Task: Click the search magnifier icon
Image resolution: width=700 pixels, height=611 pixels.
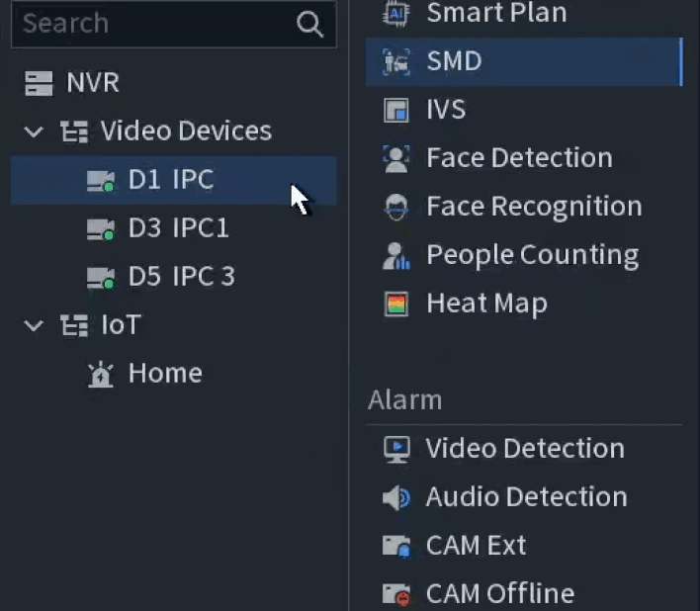Action: [x=310, y=26]
